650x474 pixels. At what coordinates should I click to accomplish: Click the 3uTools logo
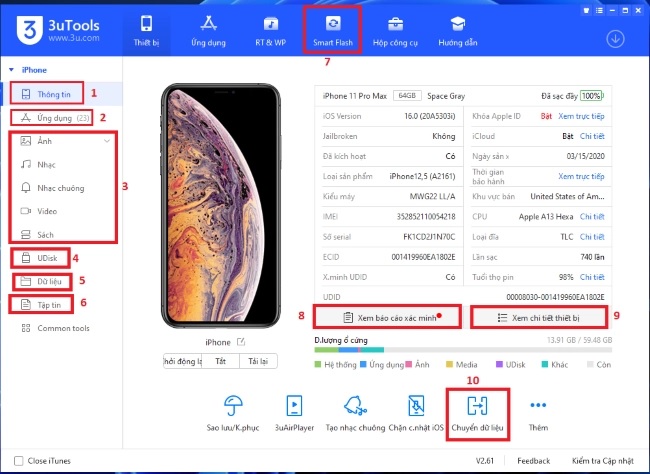click(x=58, y=30)
